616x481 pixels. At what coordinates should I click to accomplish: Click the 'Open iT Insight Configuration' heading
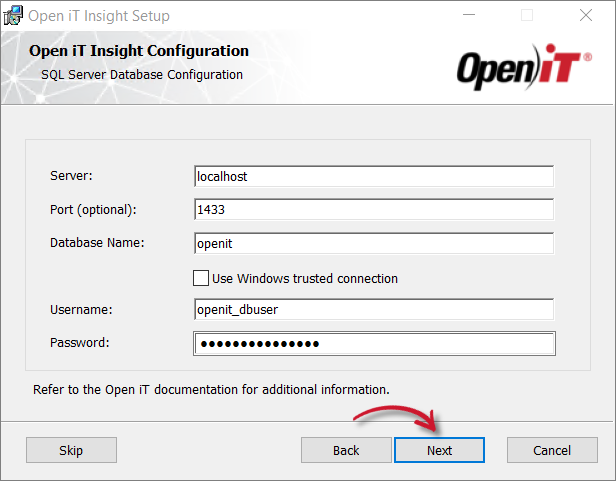pyautogui.click(x=139, y=51)
